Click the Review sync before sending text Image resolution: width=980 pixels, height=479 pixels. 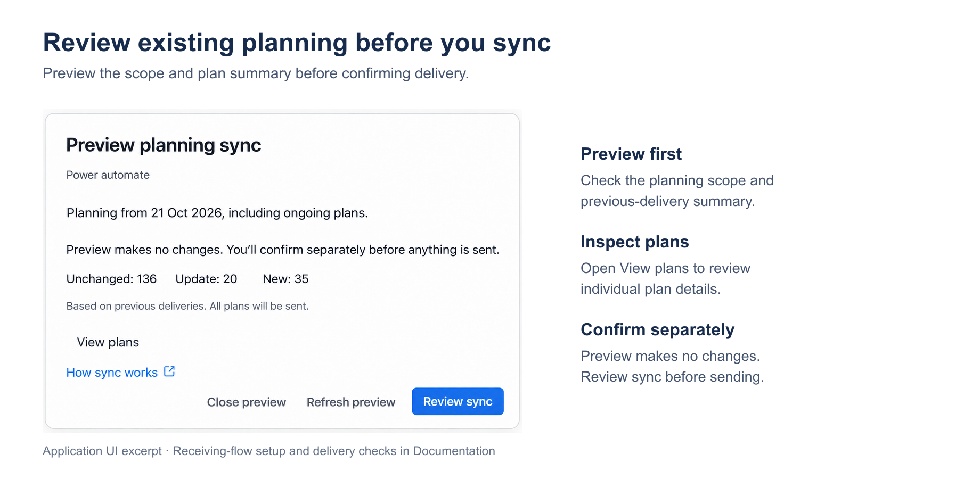pos(672,377)
